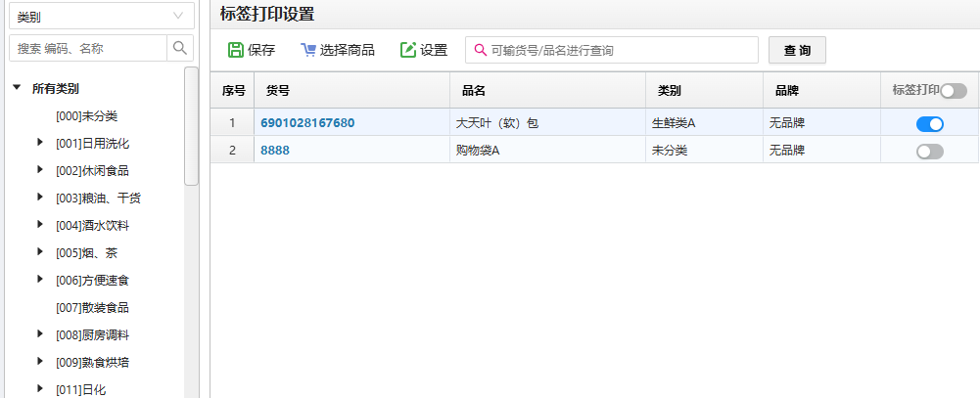
Task: Click the 设置 button label
Action: click(x=434, y=51)
